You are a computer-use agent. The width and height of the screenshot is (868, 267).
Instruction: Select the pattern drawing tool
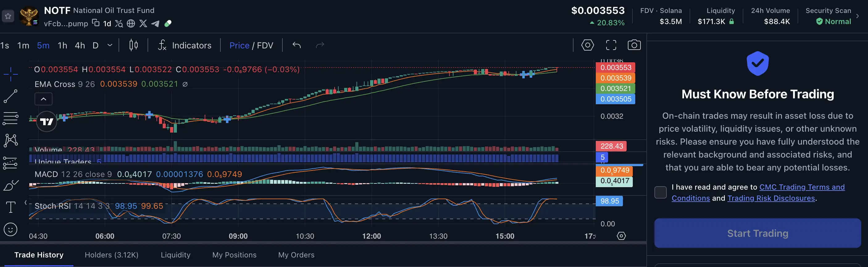[x=10, y=140]
